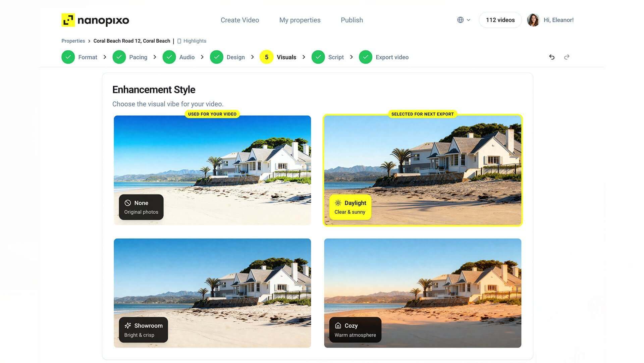
Task: Open the Publish page
Action: pyautogui.click(x=352, y=20)
